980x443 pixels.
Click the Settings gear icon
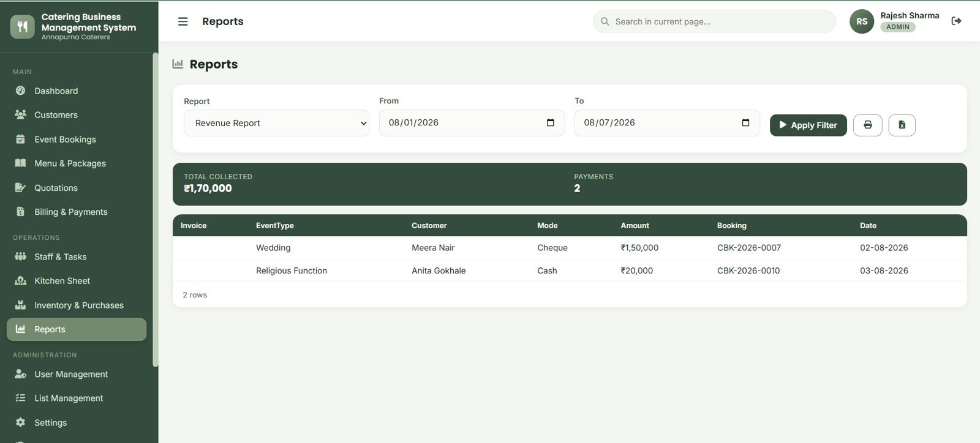point(20,422)
